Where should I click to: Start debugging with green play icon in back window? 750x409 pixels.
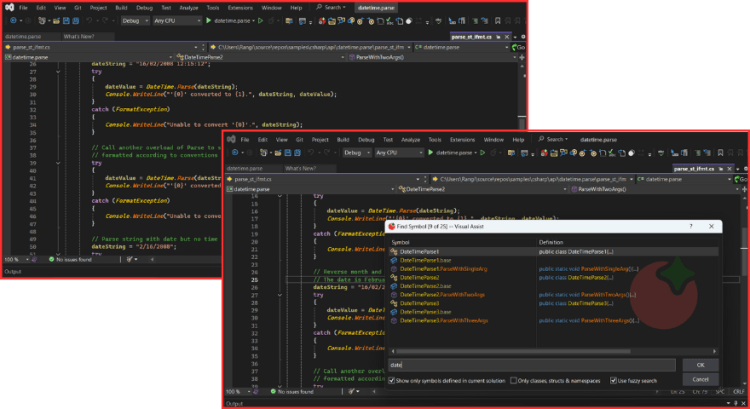[209, 21]
